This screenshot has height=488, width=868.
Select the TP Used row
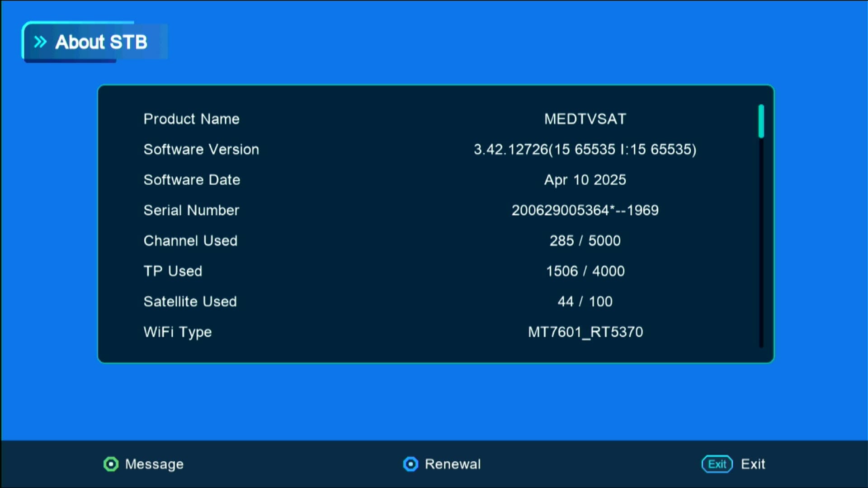point(173,271)
